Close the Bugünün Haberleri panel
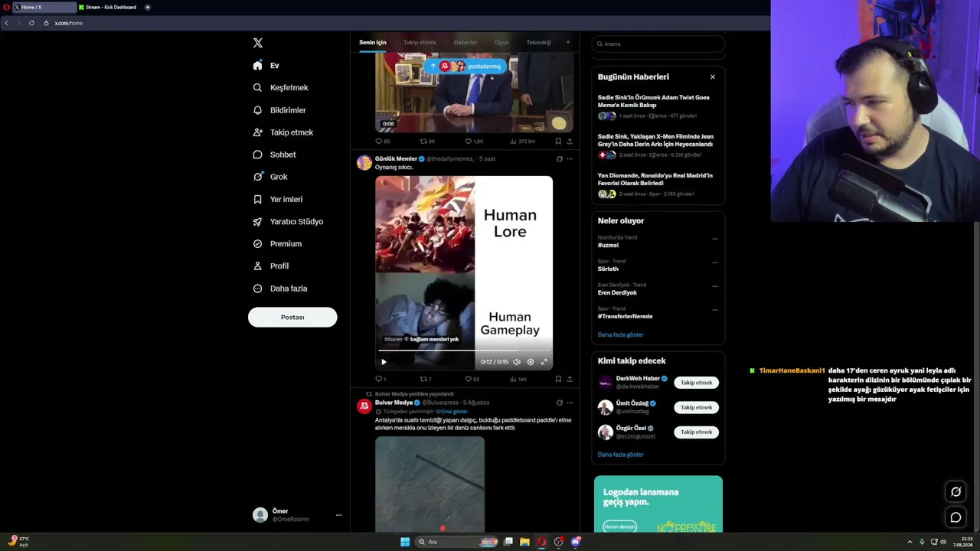This screenshot has width=980, height=551. (x=713, y=77)
